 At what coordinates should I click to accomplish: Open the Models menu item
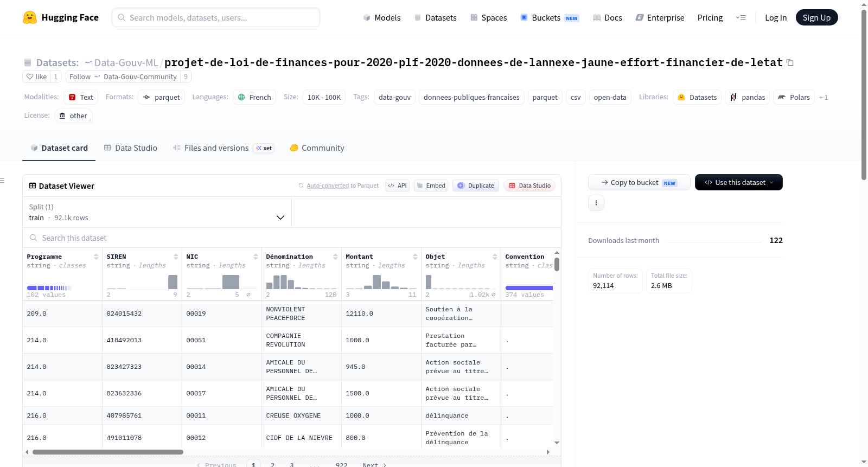point(381,17)
